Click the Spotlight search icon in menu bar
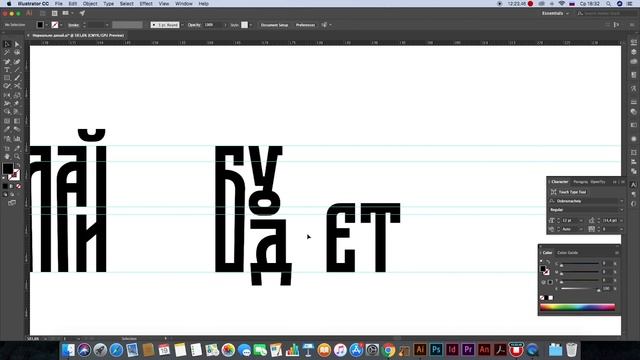The height and width of the screenshot is (360, 640). [x=608, y=4]
